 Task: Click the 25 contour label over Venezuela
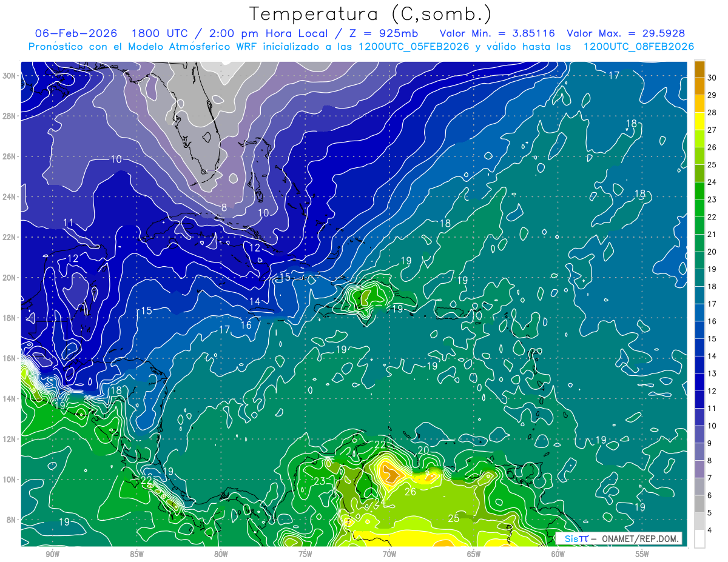[453, 518]
